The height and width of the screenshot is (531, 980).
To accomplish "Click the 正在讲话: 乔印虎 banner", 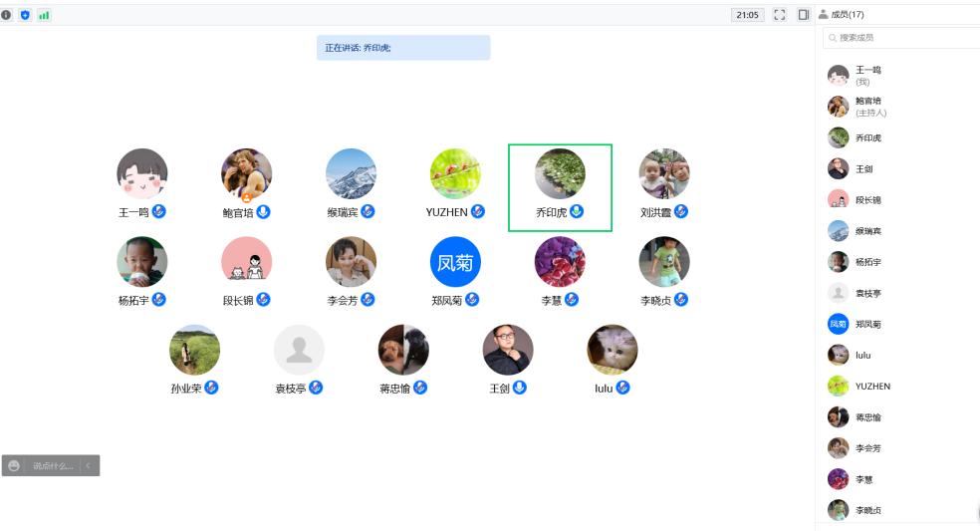I will 403,48.
